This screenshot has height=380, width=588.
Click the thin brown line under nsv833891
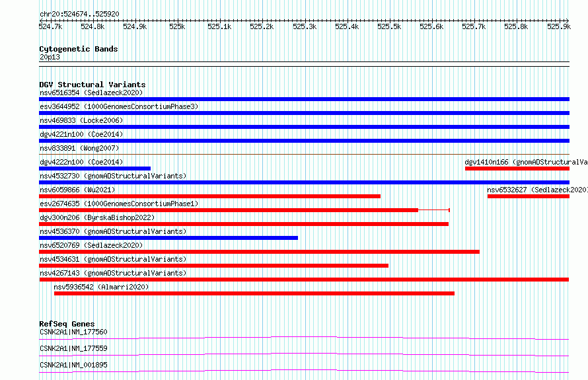pos(304,154)
